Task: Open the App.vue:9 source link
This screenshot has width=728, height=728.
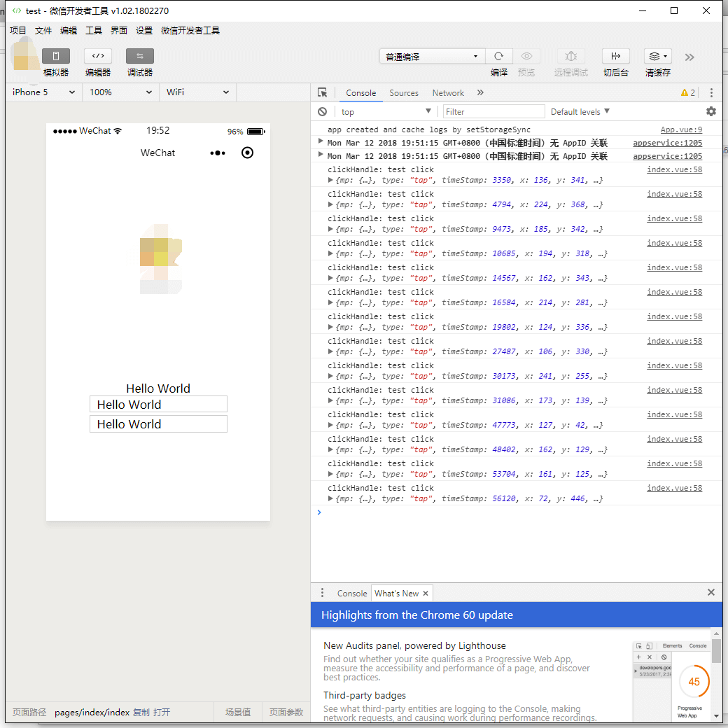Action: point(681,129)
